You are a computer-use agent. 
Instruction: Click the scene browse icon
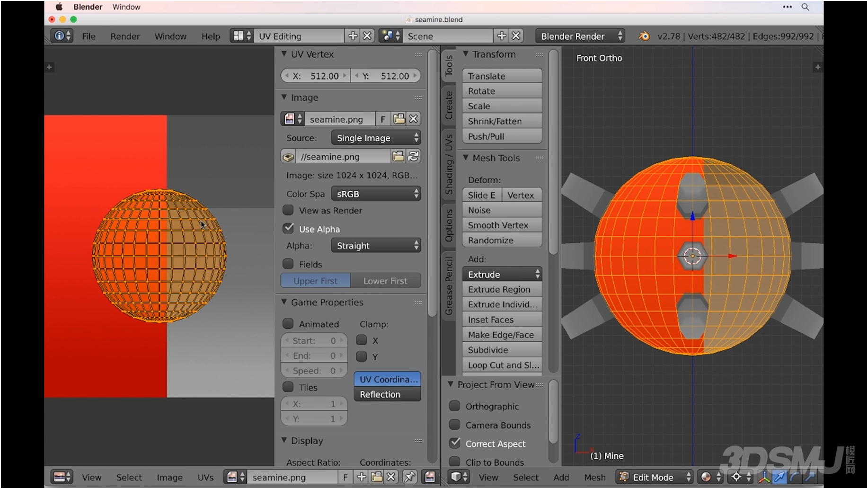(x=391, y=36)
